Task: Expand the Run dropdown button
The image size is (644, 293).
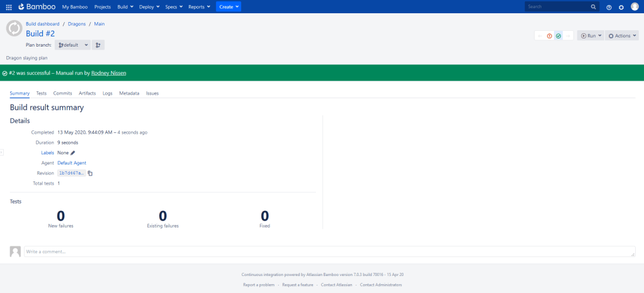Action: tap(590, 36)
